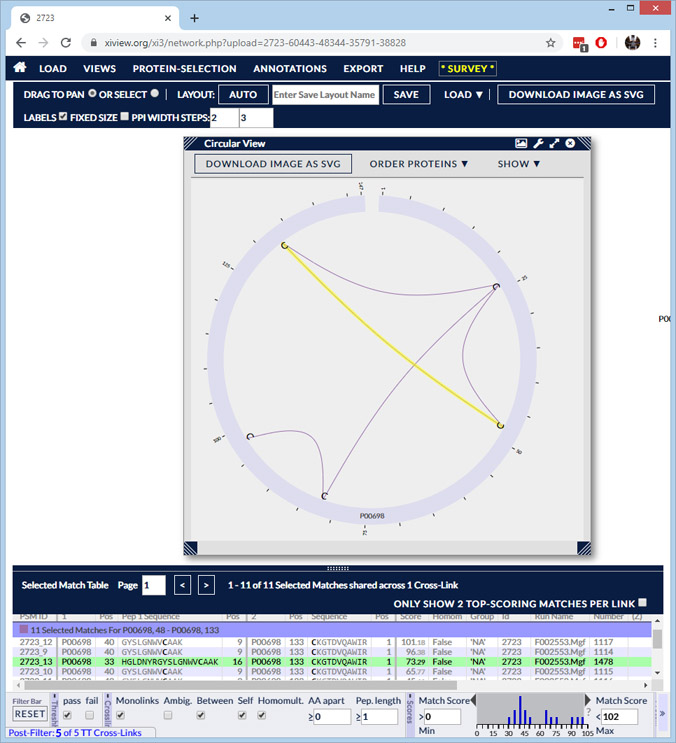The image size is (676, 743).
Task: Toggle the Homomult. checkbox
Action: 261,715
